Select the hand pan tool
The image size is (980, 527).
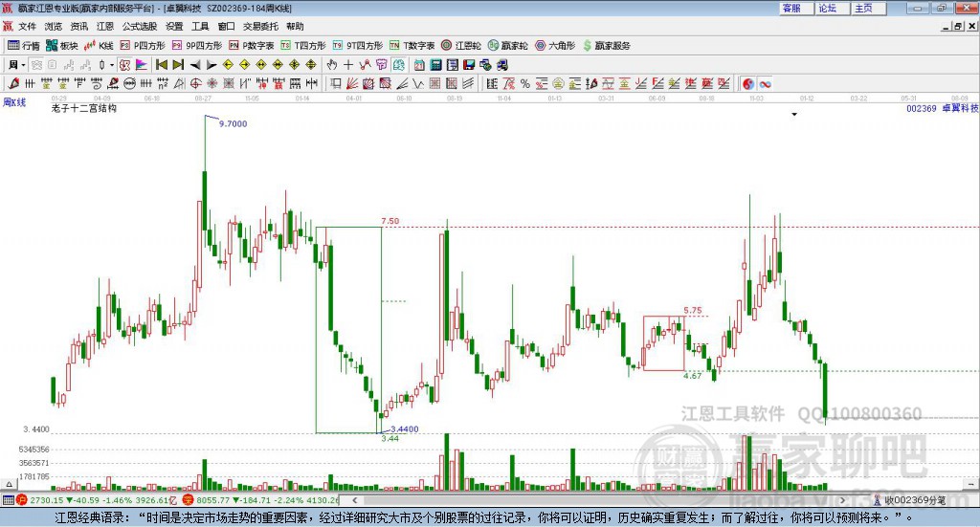pos(332,65)
